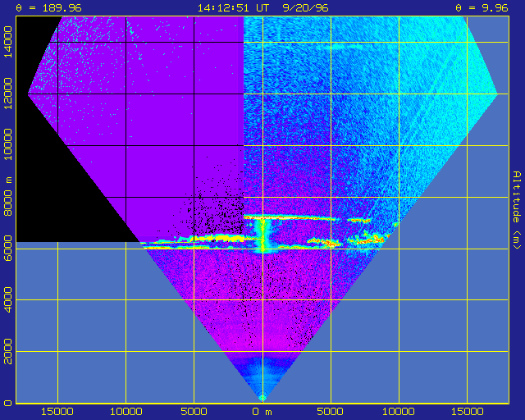Click the Altitude (m) axis title
This screenshot has width=525, height=420.
[x=518, y=210]
